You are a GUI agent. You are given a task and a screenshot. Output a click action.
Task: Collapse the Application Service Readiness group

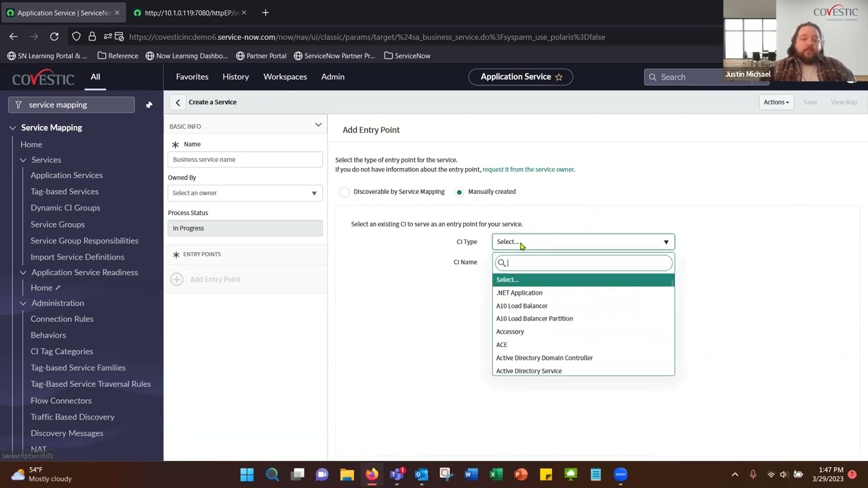pyautogui.click(x=23, y=272)
